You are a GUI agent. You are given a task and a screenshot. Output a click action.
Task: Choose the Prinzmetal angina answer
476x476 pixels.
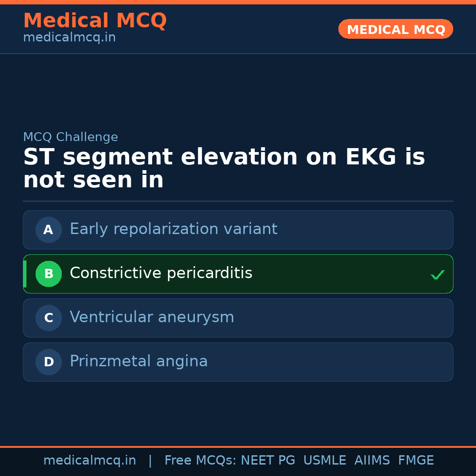[x=138, y=361]
